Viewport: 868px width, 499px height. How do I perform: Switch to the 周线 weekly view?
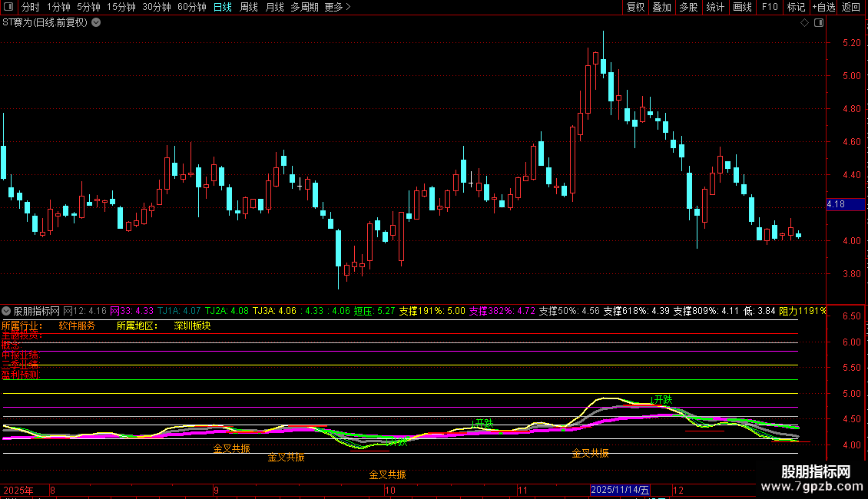[248, 8]
